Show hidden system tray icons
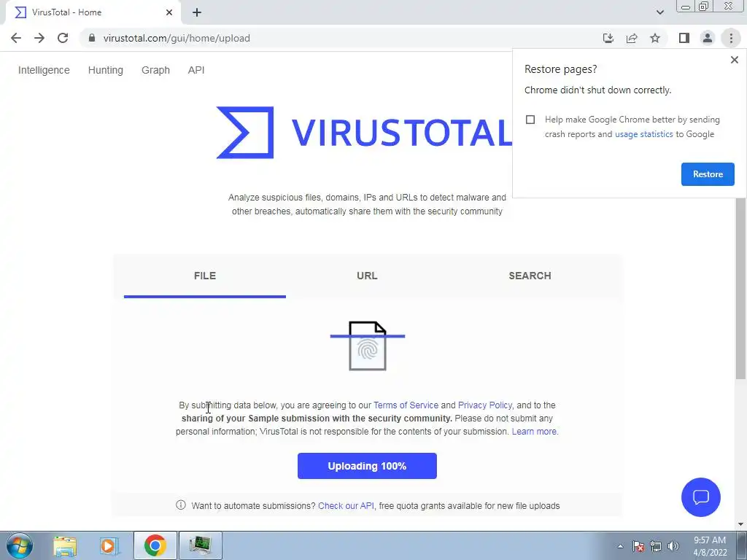Screen dimensions: 747x560 pos(620,546)
